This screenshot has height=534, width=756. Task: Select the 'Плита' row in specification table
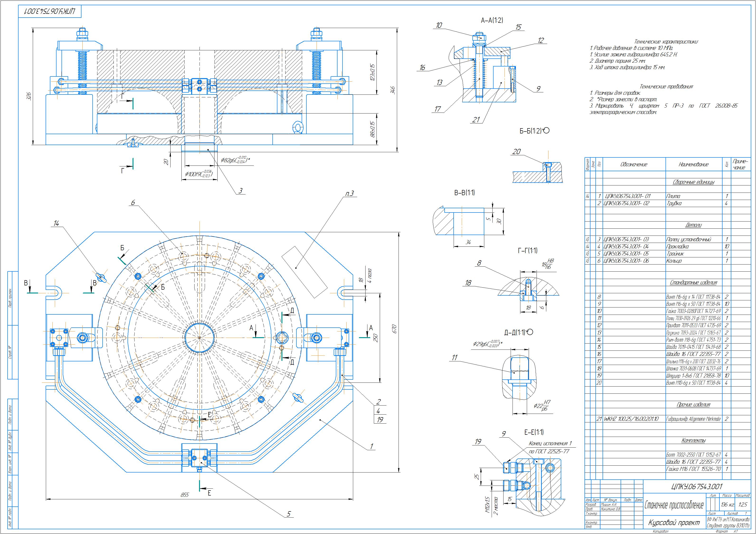[x=673, y=196]
